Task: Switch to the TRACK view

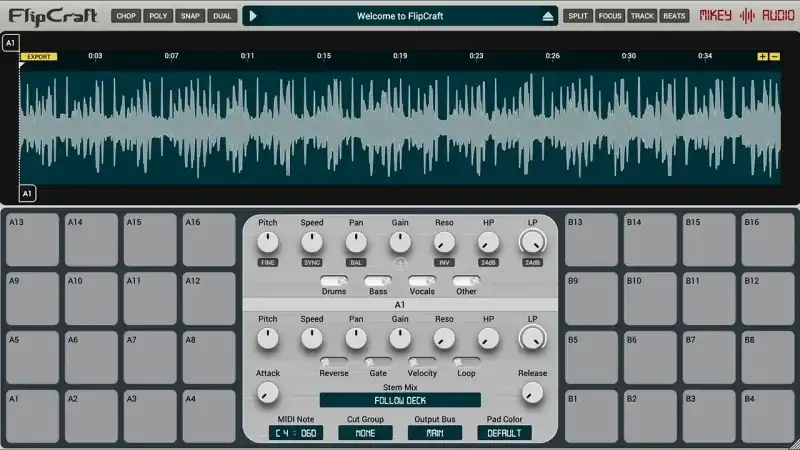Action: pos(642,16)
